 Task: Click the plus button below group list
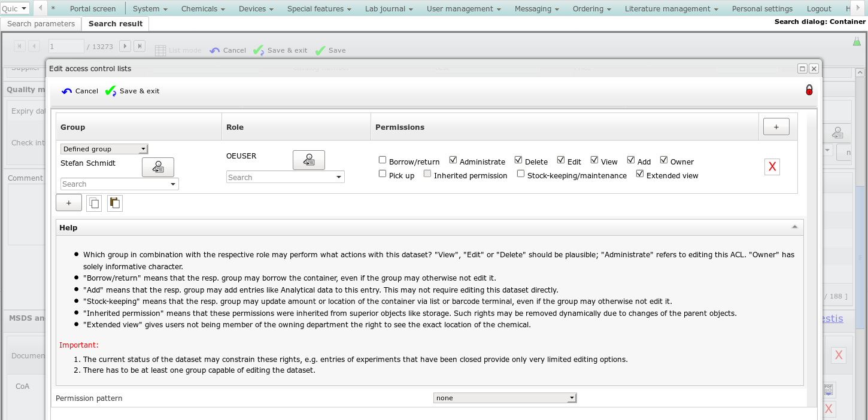69,203
